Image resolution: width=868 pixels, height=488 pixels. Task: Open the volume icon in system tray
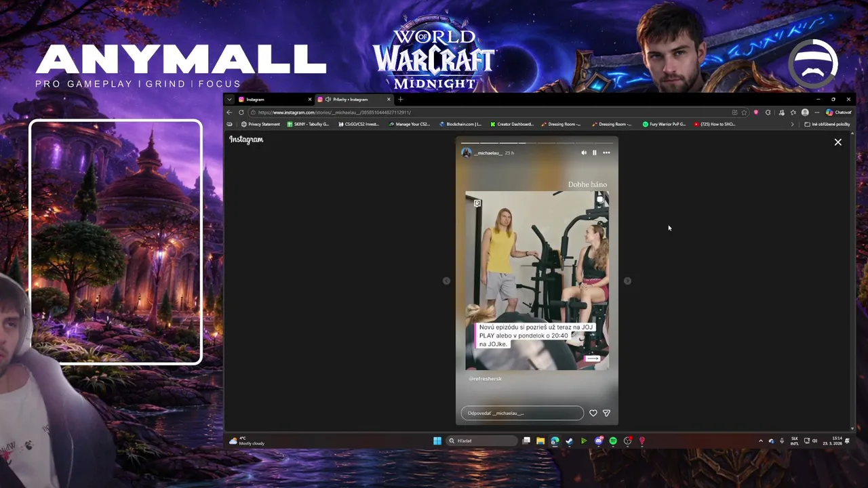[x=815, y=441]
